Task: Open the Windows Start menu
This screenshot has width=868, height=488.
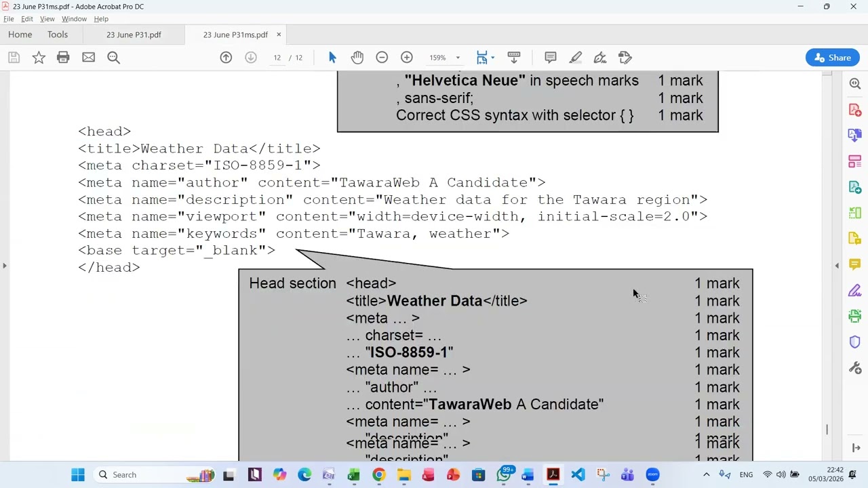Action: point(78,475)
